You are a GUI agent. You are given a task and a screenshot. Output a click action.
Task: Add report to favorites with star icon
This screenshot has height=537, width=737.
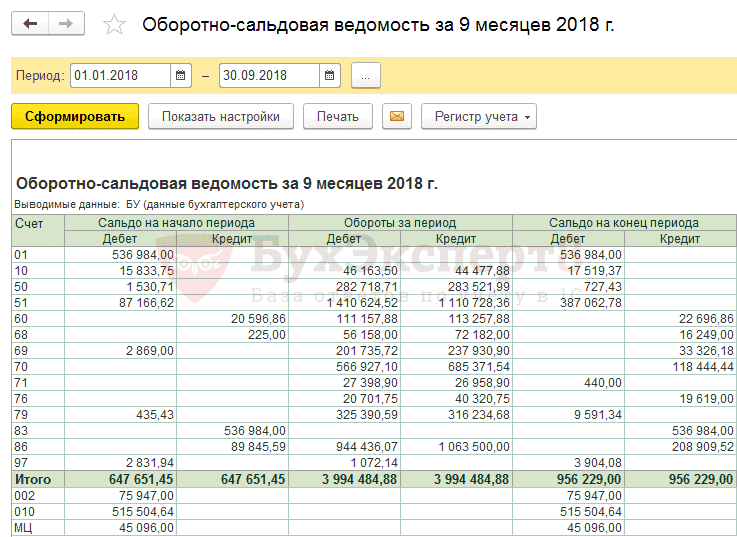pos(115,25)
